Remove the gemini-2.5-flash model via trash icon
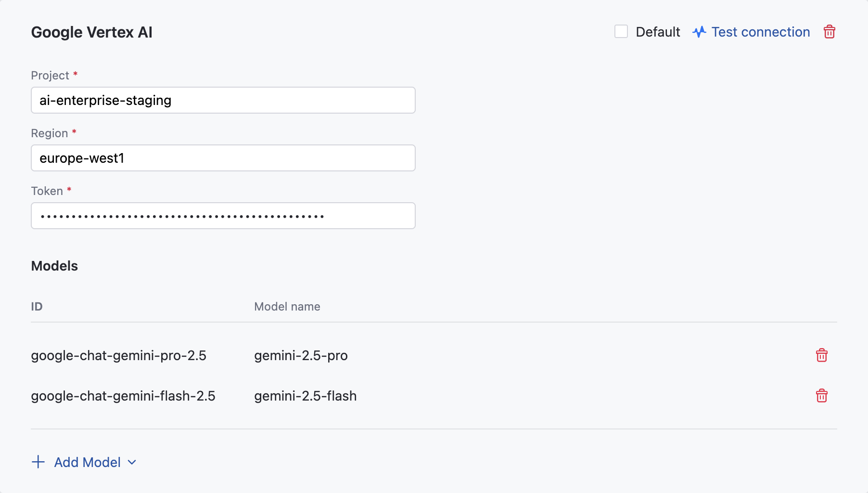The width and height of the screenshot is (868, 493). 821,396
